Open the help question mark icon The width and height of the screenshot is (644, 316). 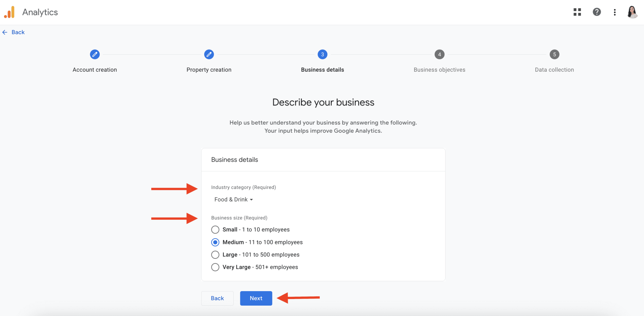pos(597,12)
